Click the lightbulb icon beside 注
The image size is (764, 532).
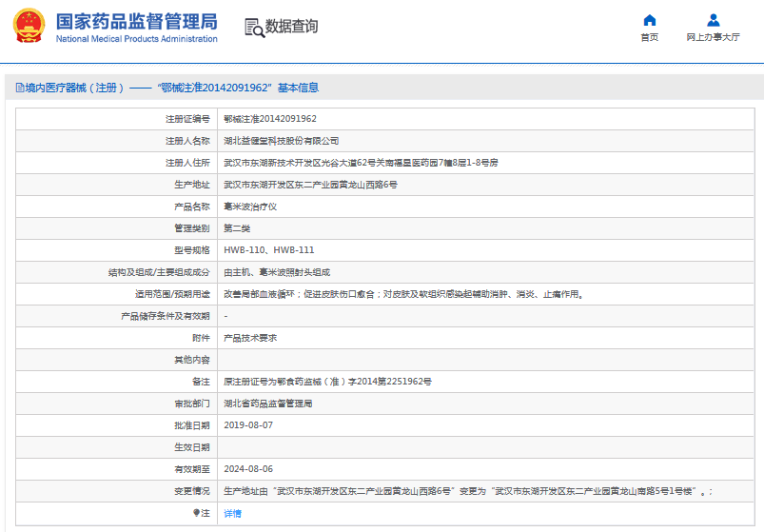tap(196, 513)
